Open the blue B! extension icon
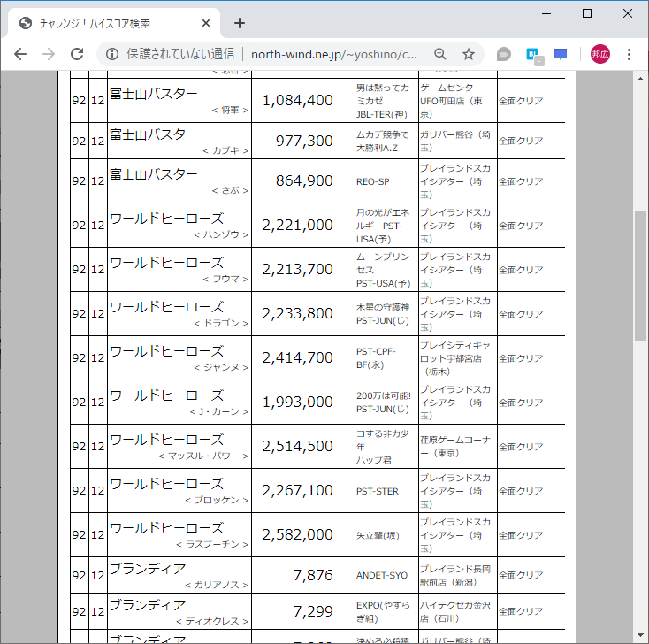The height and width of the screenshot is (644, 649). pyautogui.click(x=534, y=55)
